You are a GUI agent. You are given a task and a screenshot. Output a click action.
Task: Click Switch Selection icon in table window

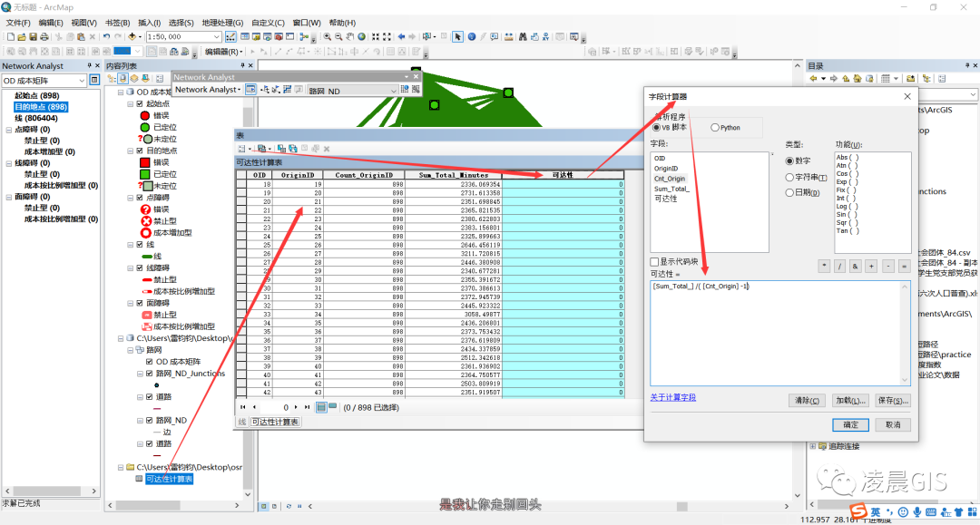(x=292, y=149)
